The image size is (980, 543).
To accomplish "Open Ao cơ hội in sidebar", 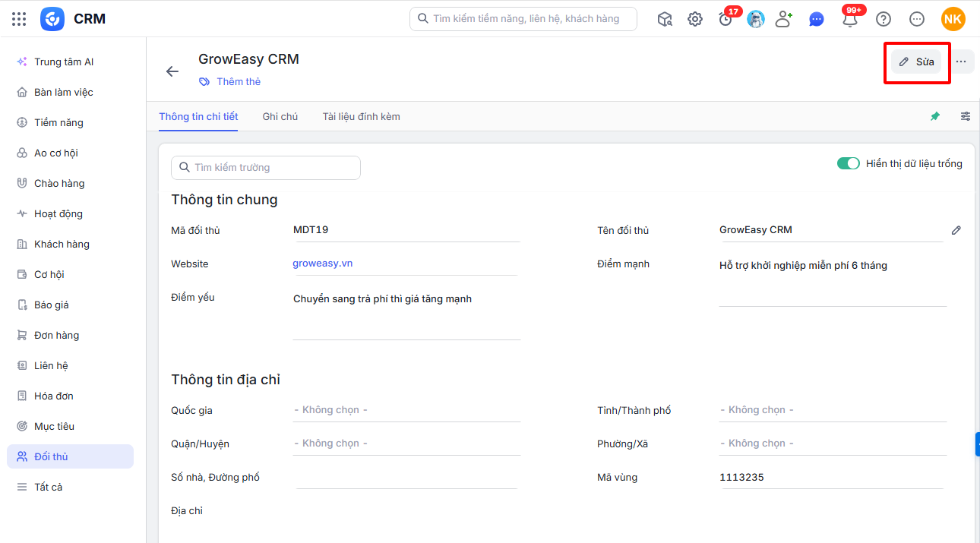I will (x=70, y=153).
